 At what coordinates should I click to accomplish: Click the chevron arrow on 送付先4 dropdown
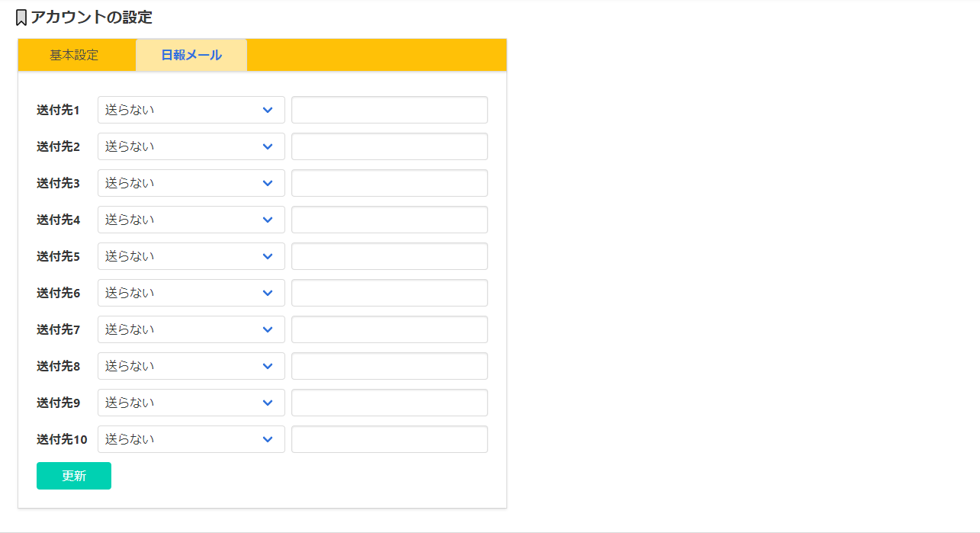[268, 220]
